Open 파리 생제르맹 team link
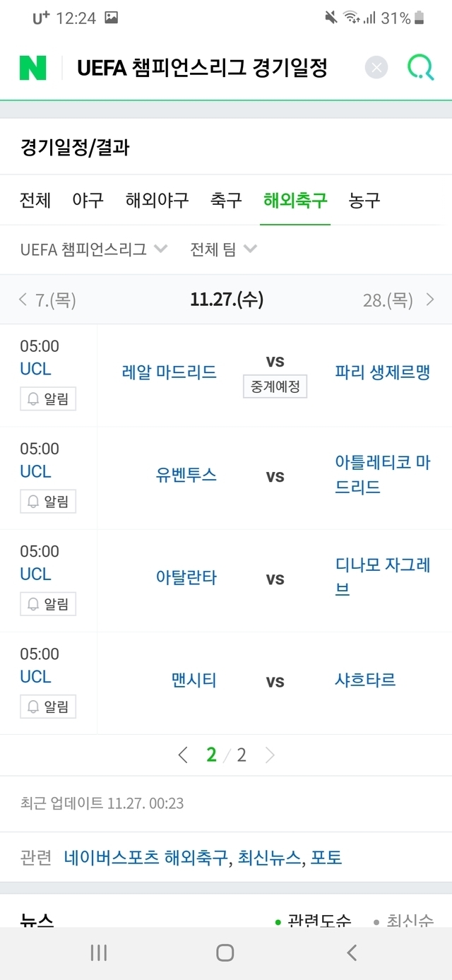This screenshot has width=452, height=980. (x=382, y=372)
